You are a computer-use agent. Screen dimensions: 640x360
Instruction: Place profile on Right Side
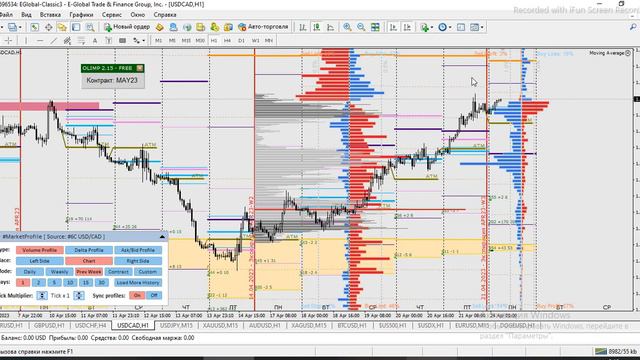click(x=138, y=261)
